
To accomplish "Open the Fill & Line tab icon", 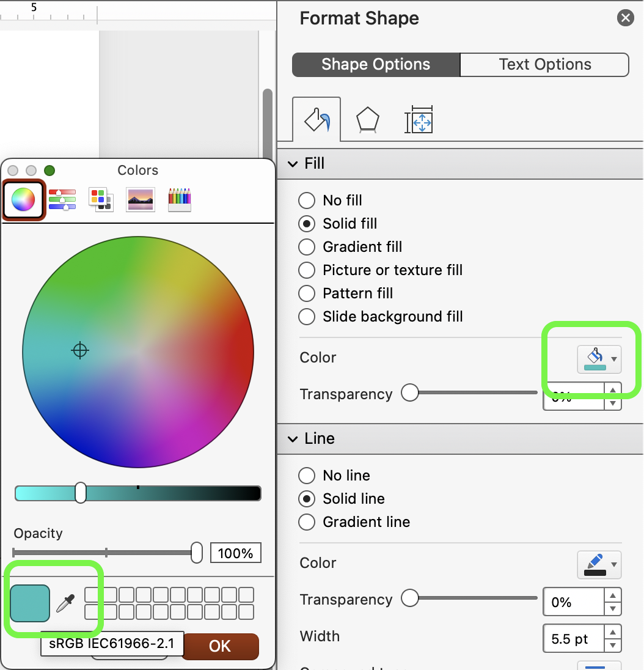I will (x=317, y=120).
